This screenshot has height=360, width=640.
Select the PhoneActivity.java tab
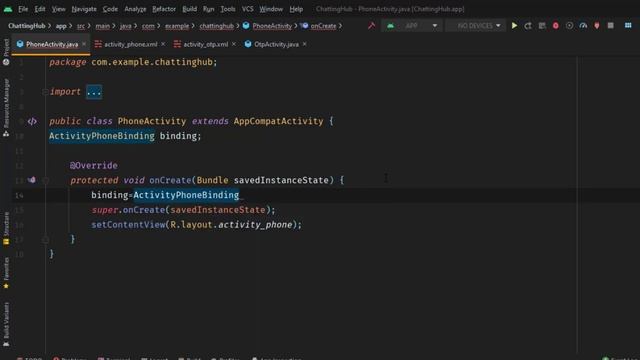pyautogui.click(x=52, y=44)
